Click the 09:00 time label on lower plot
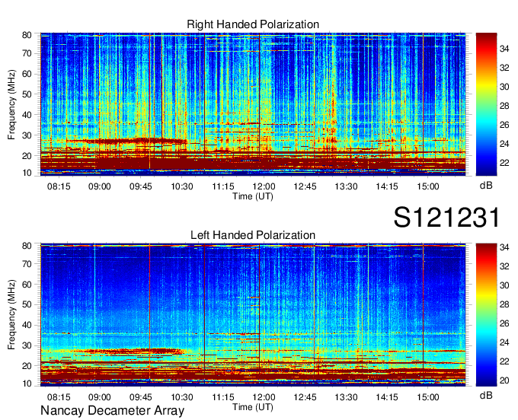Screen dimensions: 518x420 pos(100,397)
